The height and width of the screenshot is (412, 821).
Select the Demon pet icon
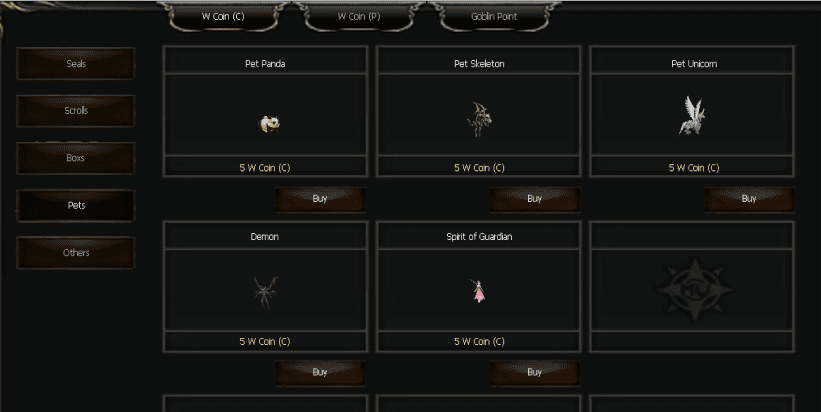[265, 292]
